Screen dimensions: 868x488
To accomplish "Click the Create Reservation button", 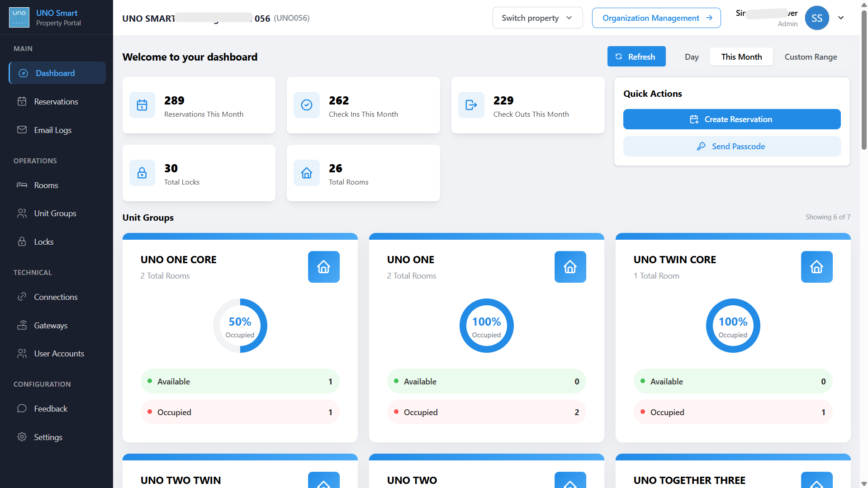I will coord(732,119).
